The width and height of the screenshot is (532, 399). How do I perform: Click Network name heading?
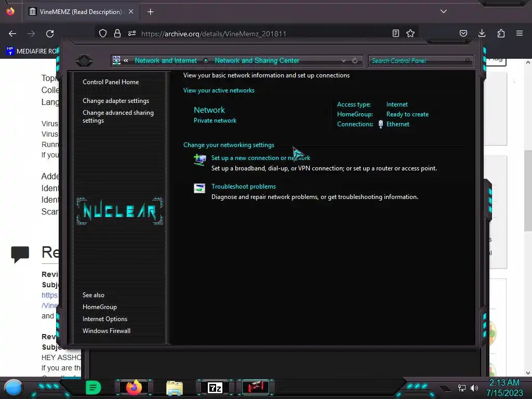[x=209, y=110]
